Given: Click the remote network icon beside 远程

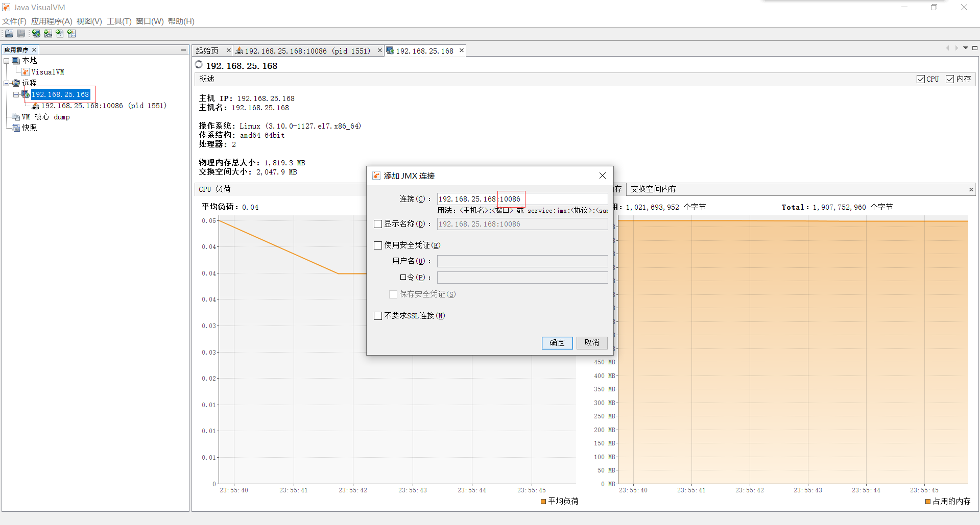Looking at the screenshot, I should 16,83.
